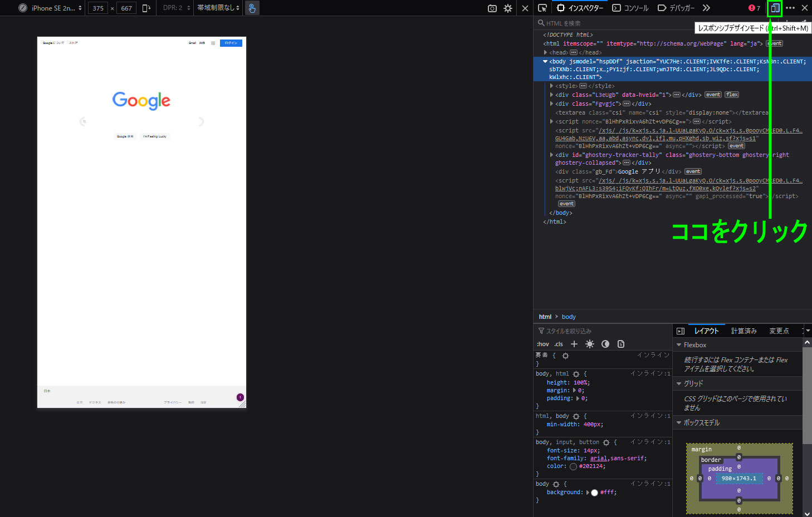
Task: Toggle the :hov pseudo-class panel
Action: click(543, 344)
